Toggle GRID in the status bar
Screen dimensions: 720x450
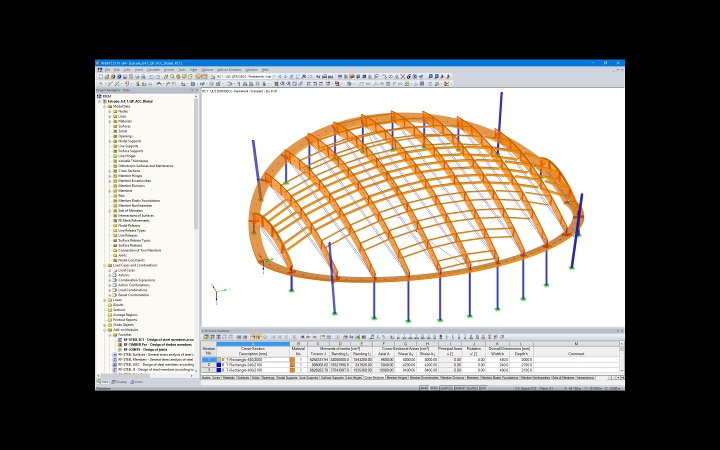tap(434, 388)
